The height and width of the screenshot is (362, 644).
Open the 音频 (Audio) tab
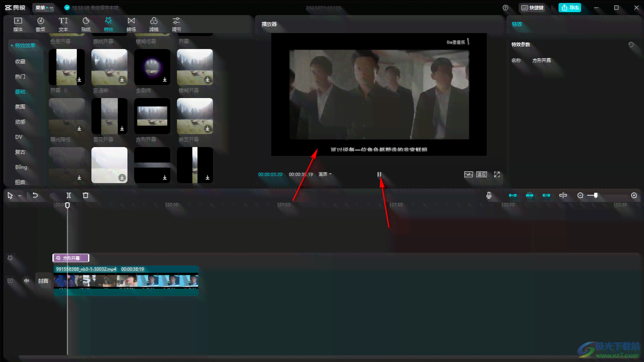click(x=41, y=24)
